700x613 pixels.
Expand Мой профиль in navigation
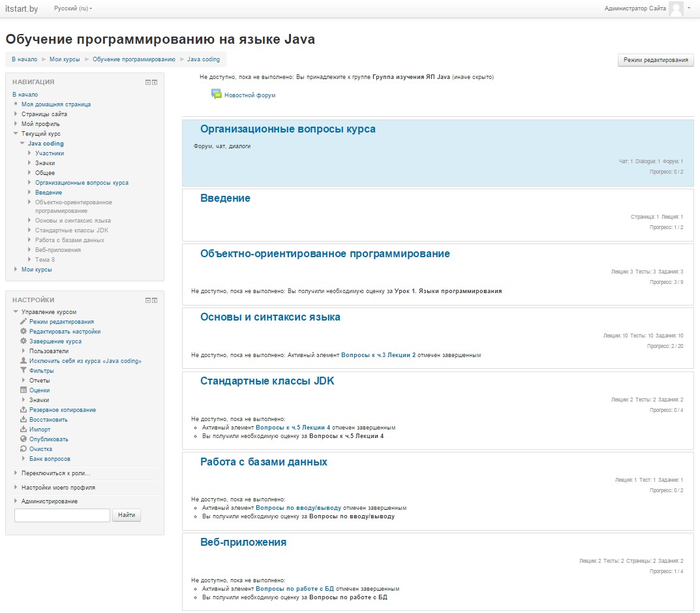pos(16,124)
